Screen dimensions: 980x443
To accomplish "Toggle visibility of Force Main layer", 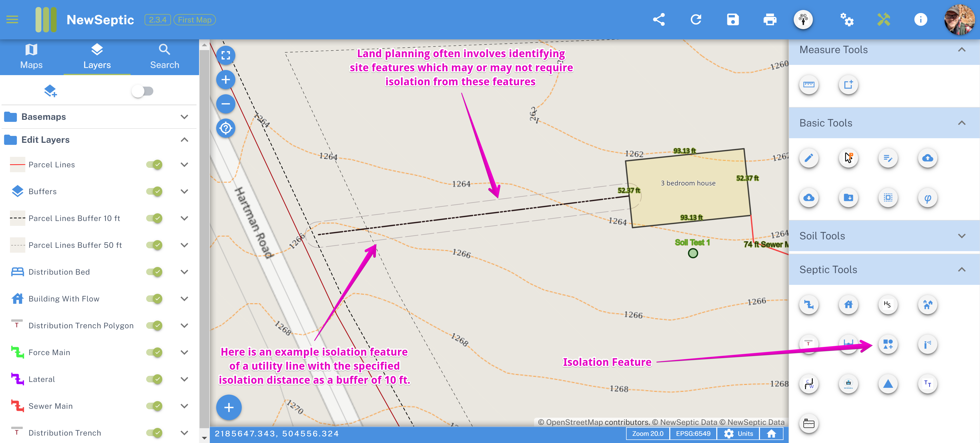I will [x=154, y=352].
